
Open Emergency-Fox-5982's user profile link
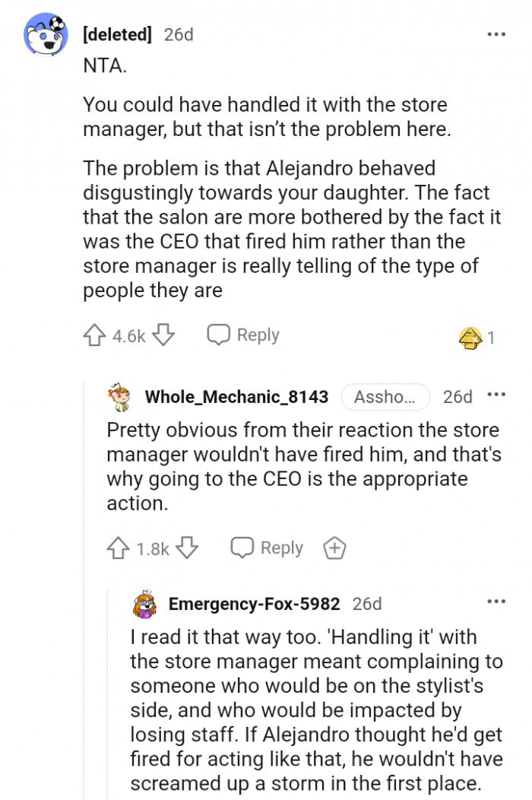254,604
